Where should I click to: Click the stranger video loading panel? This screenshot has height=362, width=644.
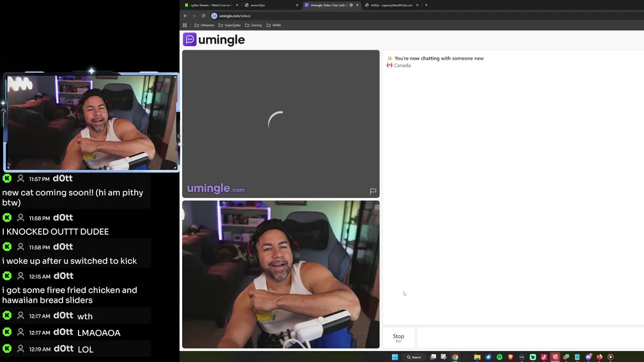(x=281, y=124)
